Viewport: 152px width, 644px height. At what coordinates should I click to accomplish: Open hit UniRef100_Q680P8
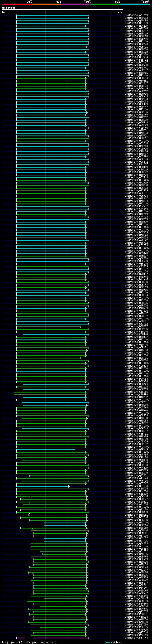[x=136, y=21]
